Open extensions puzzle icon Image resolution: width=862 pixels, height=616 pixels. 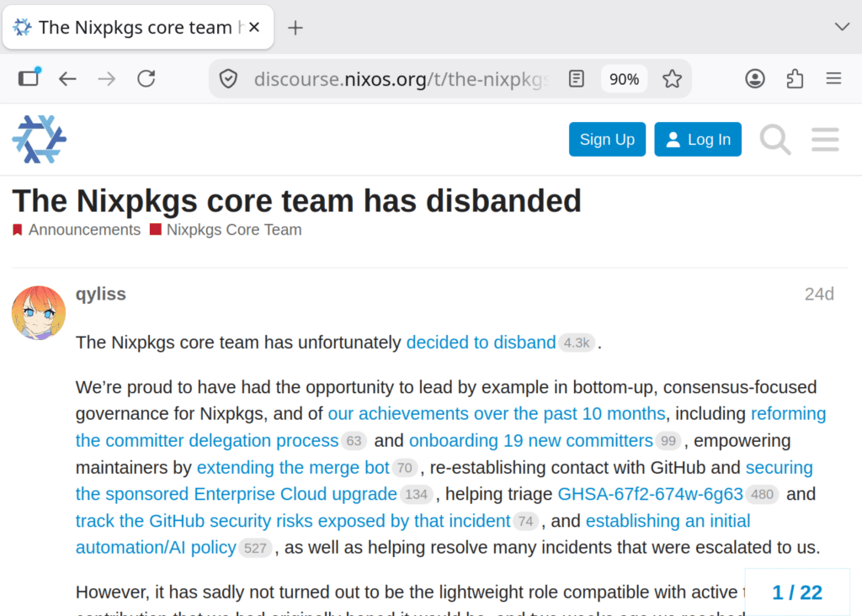795,79
